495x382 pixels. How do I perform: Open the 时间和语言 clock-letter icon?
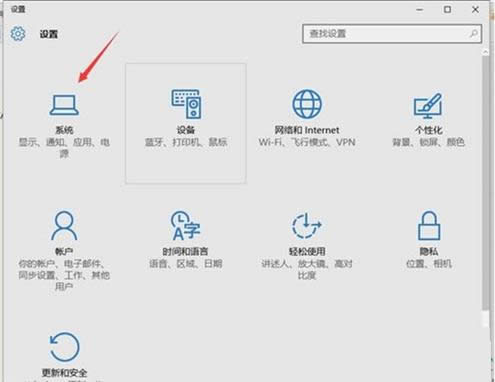click(185, 225)
